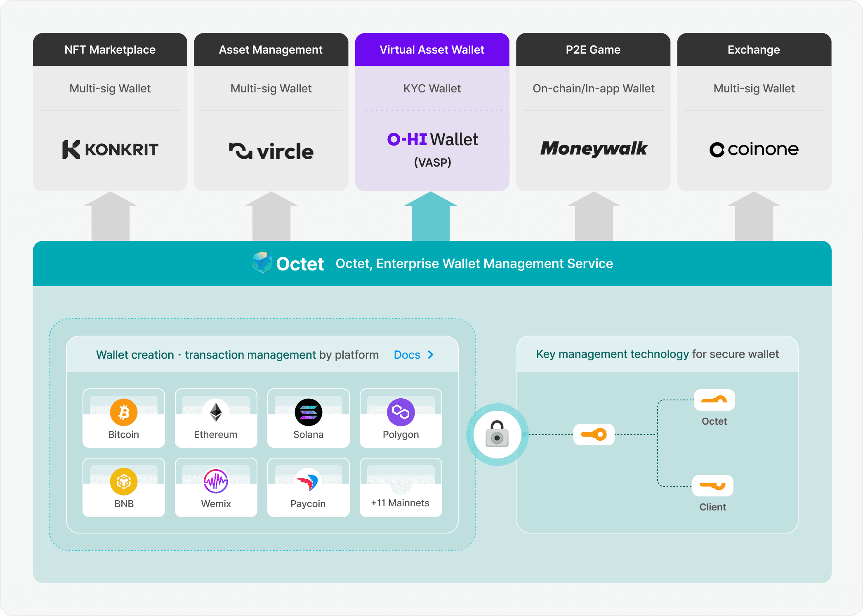Viewport: 863px width, 616px height.
Task: Click the Paycoin bird icon
Action: coord(309,482)
